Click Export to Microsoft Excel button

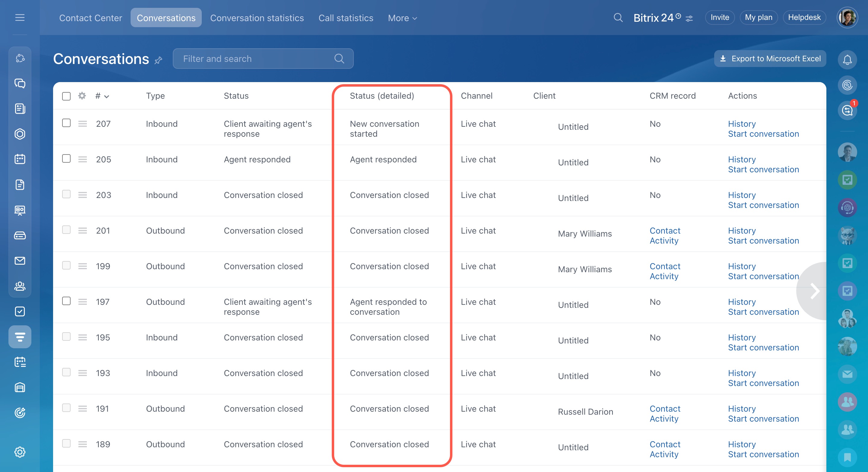(x=770, y=59)
